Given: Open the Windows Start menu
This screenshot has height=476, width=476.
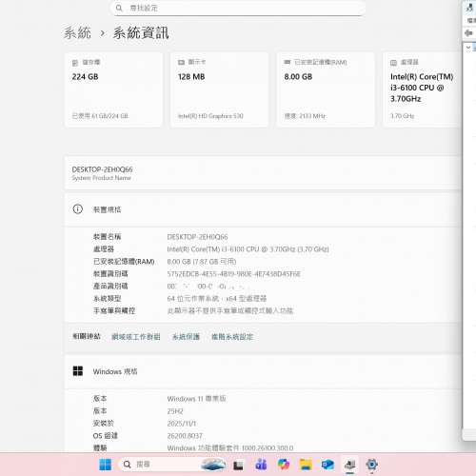Looking at the screenshot, I should (105, 465).
